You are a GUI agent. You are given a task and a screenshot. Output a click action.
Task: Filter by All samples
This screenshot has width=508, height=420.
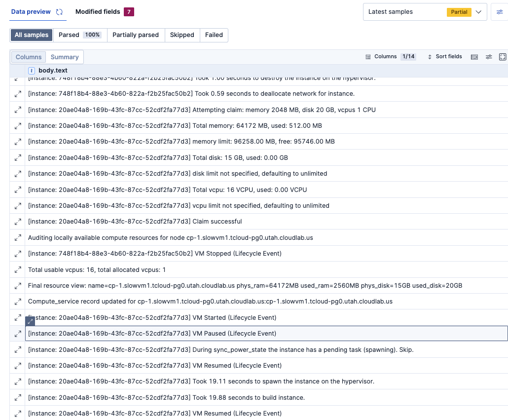32,35
